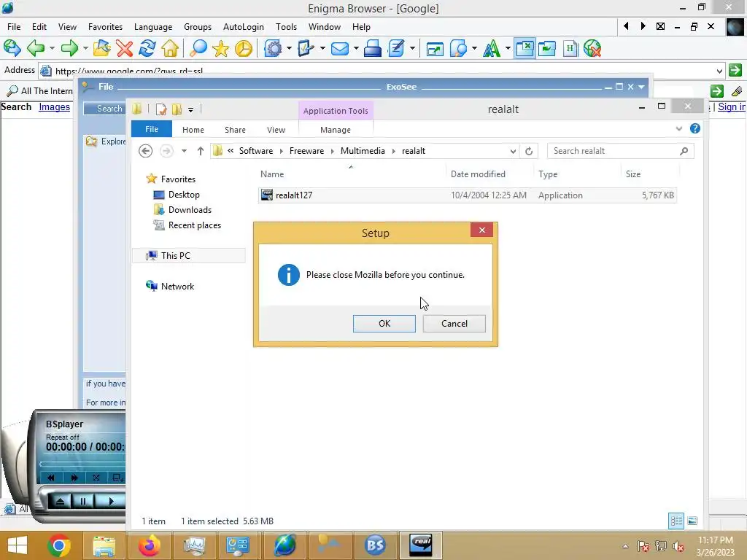Click the Font size AA icon
The height and width of the screenshot is (560, 747).
[492, 48]
